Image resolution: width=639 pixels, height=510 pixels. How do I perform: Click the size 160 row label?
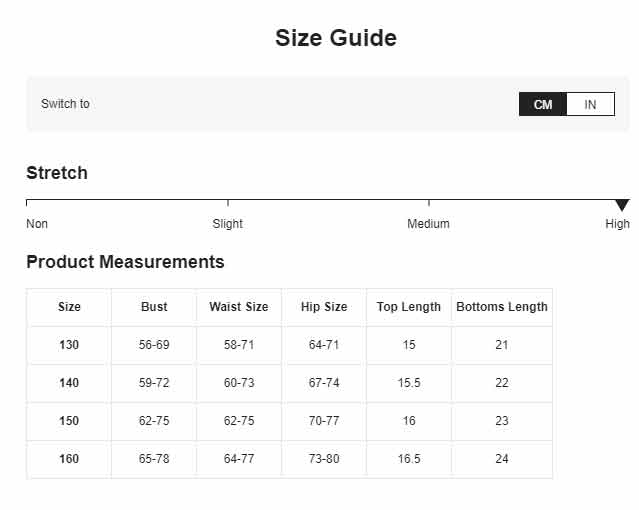tap(69, 459)
